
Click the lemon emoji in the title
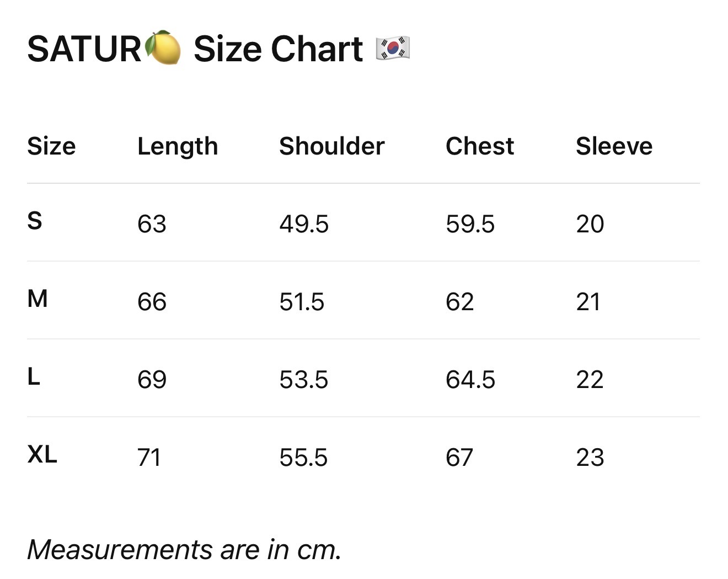coord(163,48)
